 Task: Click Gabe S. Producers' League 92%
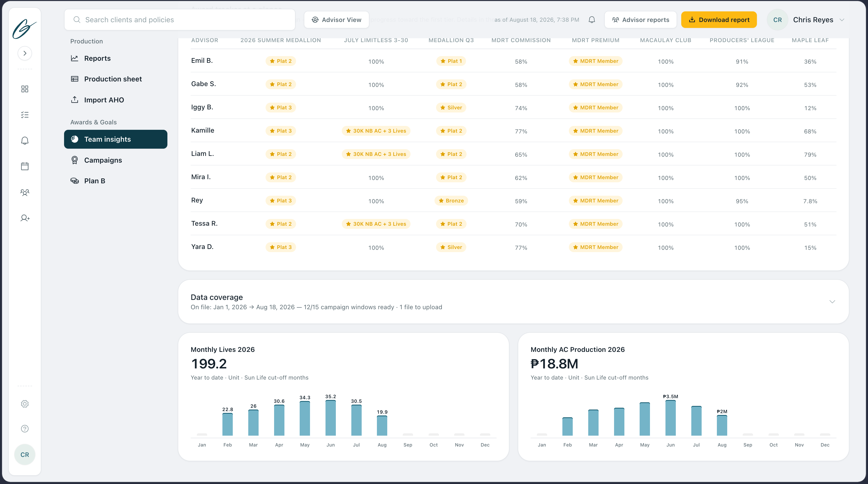point(742,85)
